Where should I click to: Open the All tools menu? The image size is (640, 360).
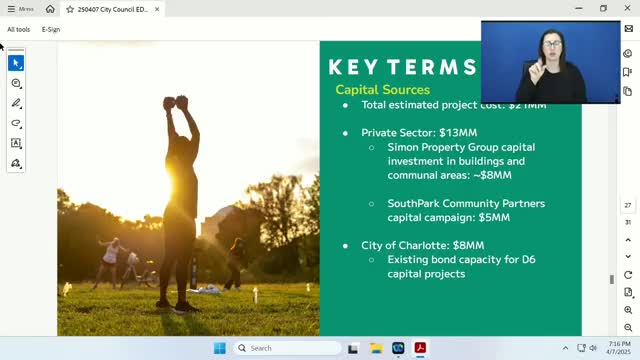18,29
